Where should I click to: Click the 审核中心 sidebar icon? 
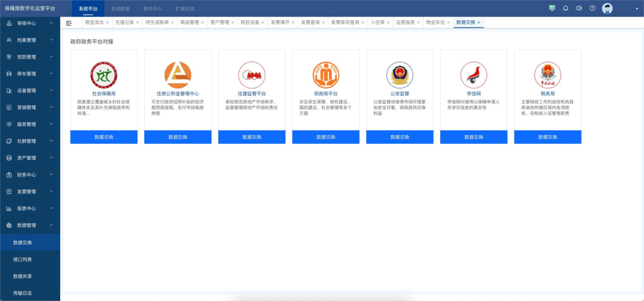[x=9, y=23]
